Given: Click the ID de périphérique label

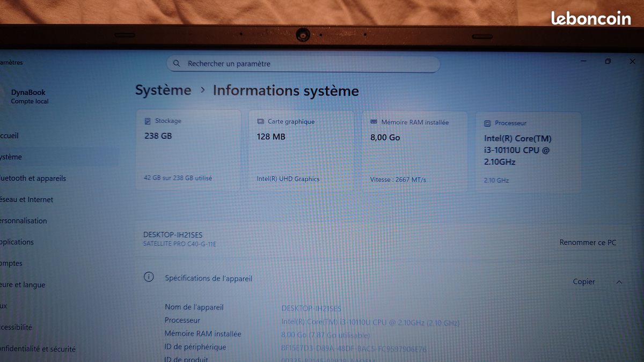Looking at the screenshot, I should point(195,347).
